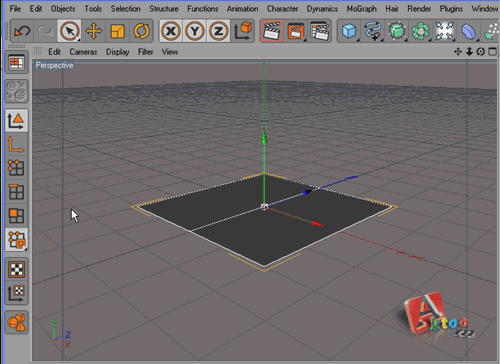Click the blue Z axis handle arrow
The image size is (500, 364).
307,192
